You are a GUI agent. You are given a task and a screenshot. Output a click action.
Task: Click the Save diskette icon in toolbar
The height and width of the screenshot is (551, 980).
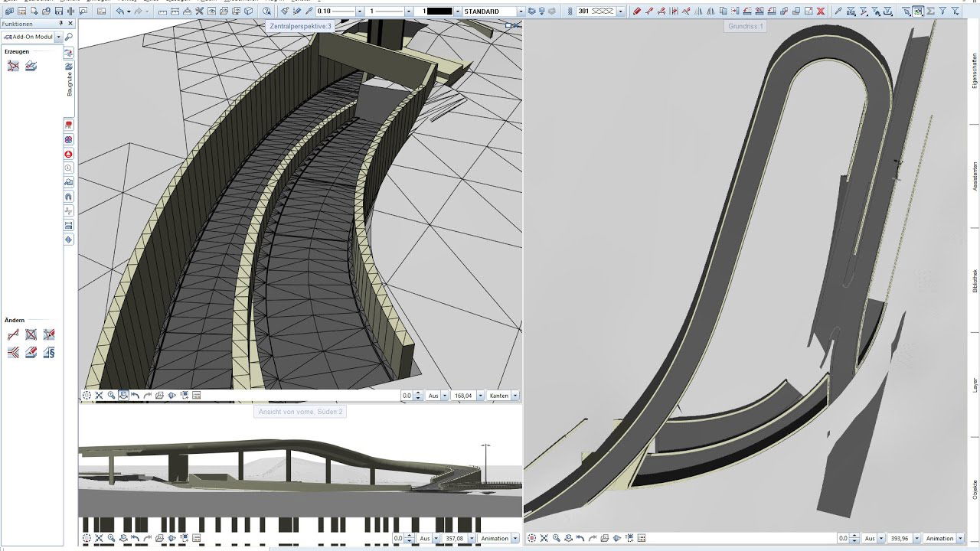[59, 11]
